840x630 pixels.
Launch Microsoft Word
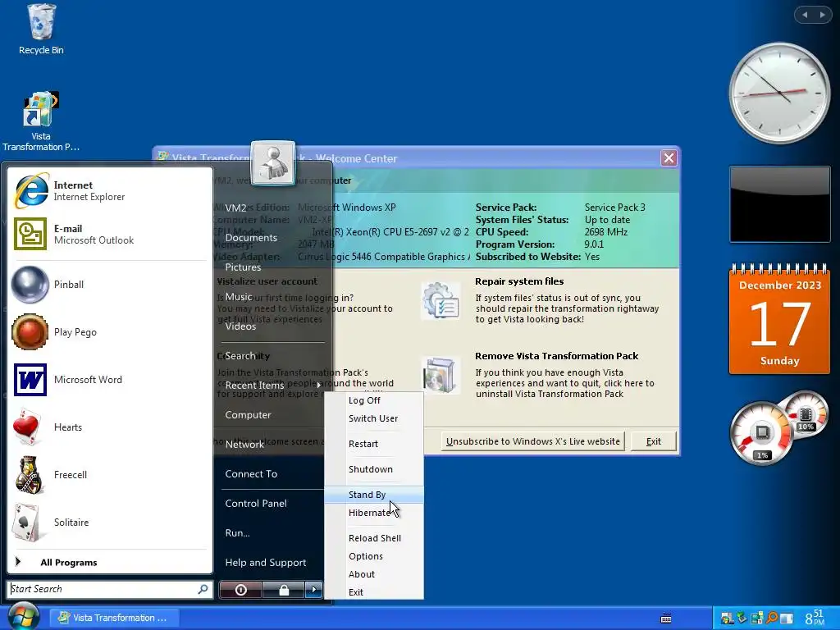pos(109,380)
